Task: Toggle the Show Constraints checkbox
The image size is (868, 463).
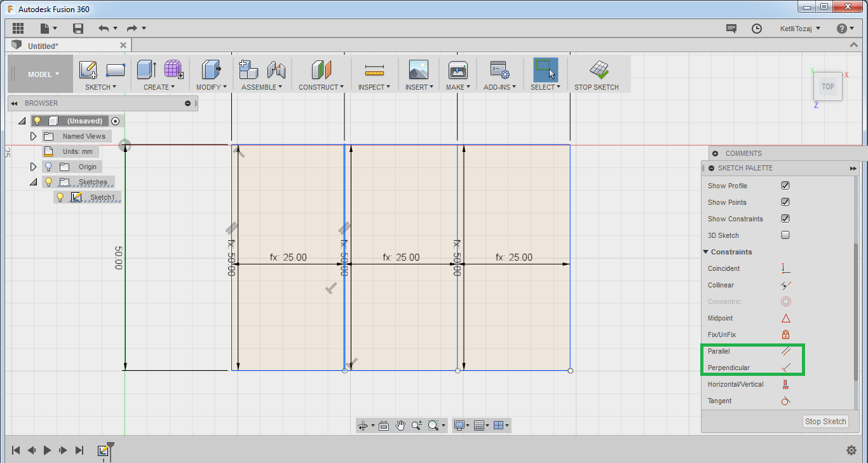Action: pos(785,219)
